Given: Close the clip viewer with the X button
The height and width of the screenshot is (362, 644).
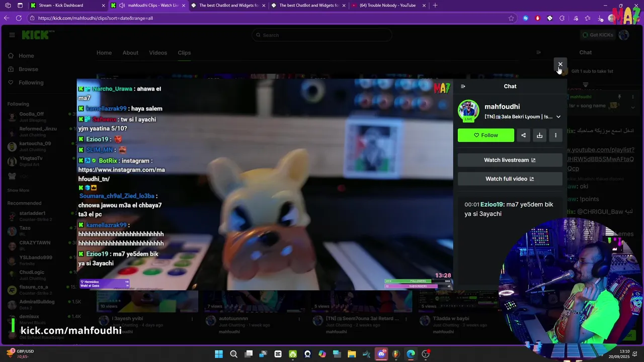Looking at the screenshot, I should click(x=560, y=64).
